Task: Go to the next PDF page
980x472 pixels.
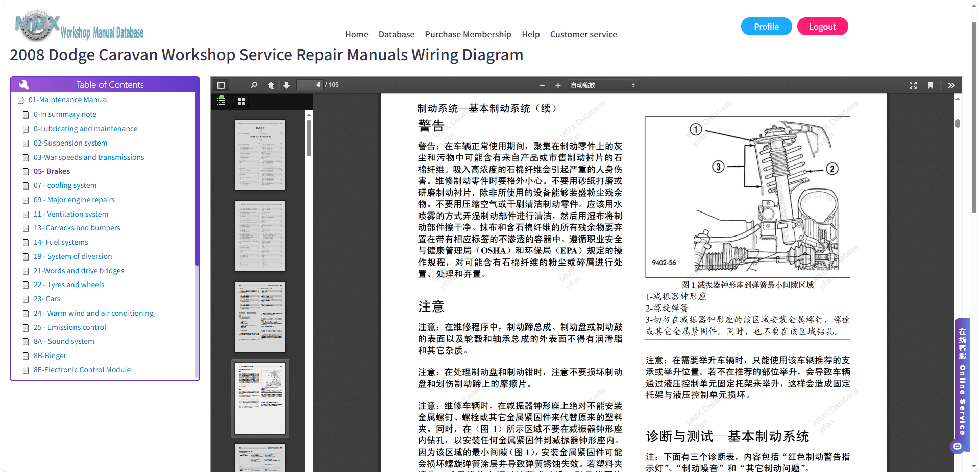Action: tap(287, 85)
